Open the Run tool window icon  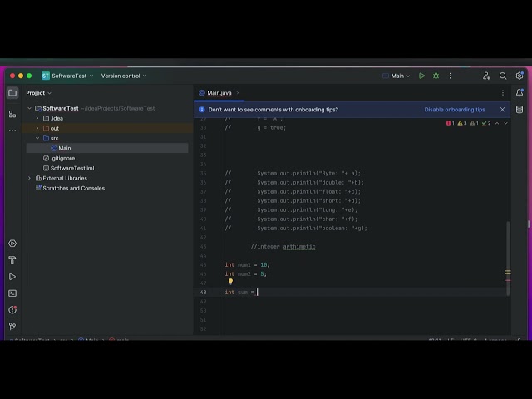click(12, 277)
